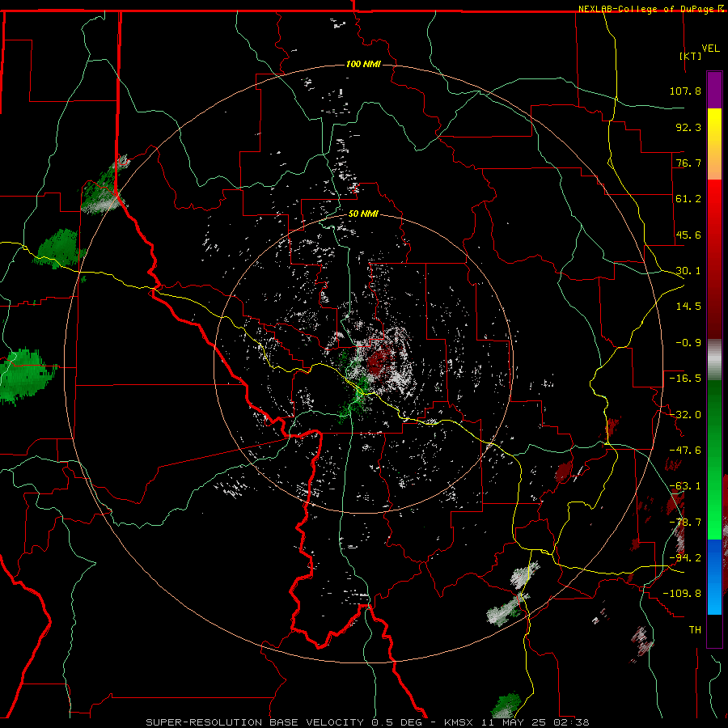Click the 30.1 scale value
This screenshot has height=728, width=728.
coord(688,271)
